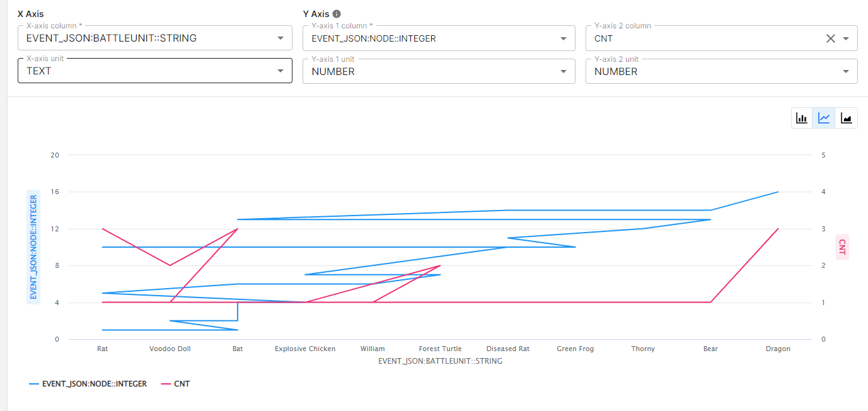Viewport: 868px width, 411px height.
Task: Switch to bar chart view
Action: [x=802, y=118]
